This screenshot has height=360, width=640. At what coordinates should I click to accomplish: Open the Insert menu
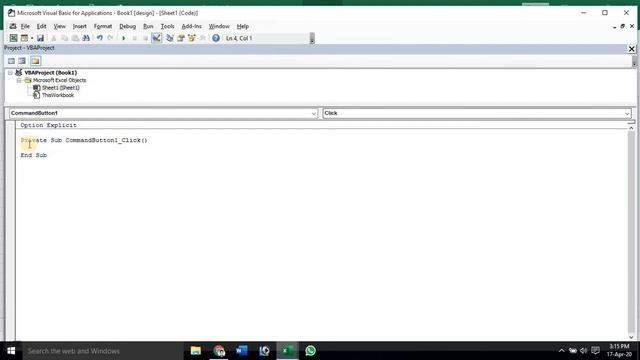tap(80, 26)
